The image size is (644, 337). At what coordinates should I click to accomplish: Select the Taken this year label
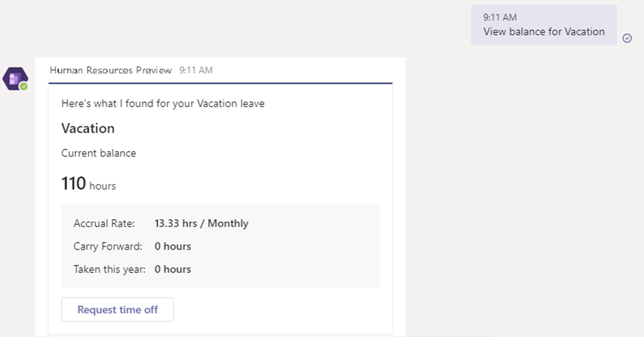[109, 269]
